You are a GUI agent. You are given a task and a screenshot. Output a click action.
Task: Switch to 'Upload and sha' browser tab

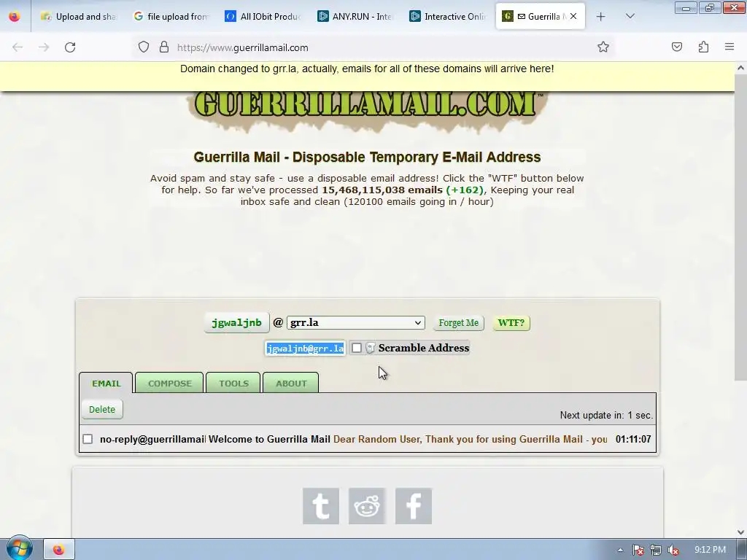79,17
